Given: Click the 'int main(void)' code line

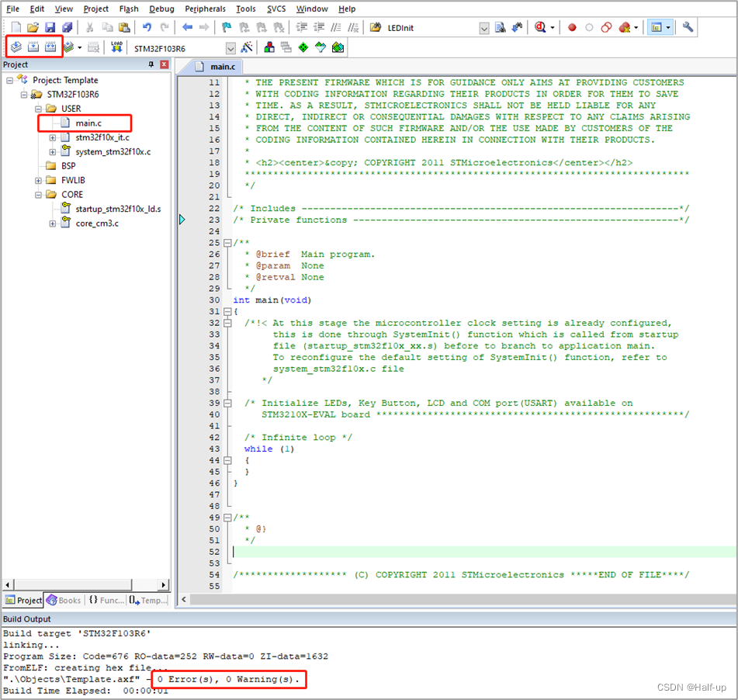Looking at the screenshot, I should point(272,300).
